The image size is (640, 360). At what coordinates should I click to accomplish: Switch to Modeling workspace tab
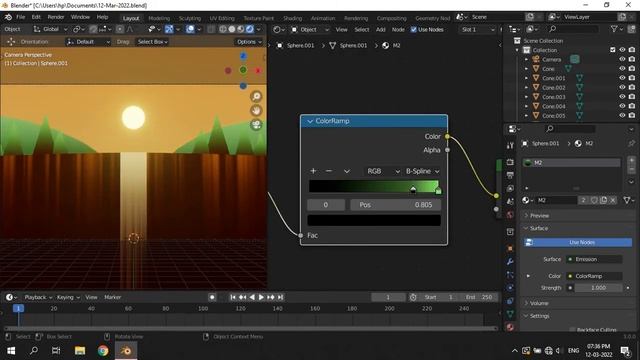point(159,18)
